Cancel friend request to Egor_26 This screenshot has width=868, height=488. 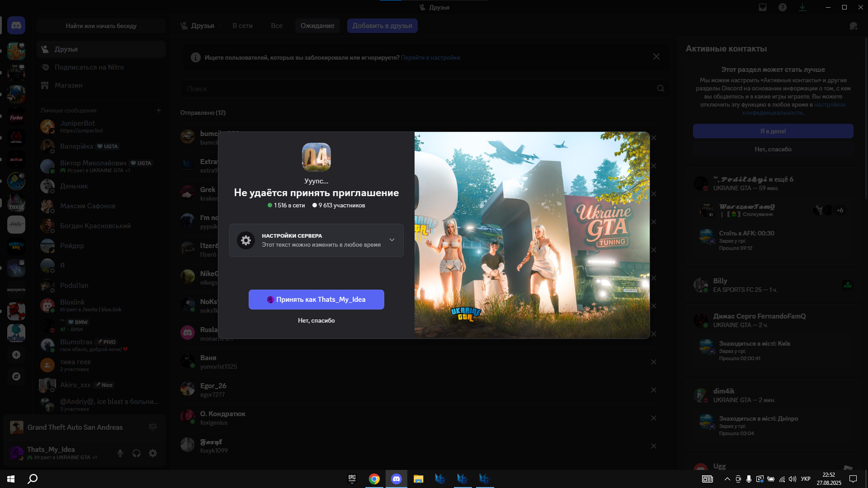654,390
